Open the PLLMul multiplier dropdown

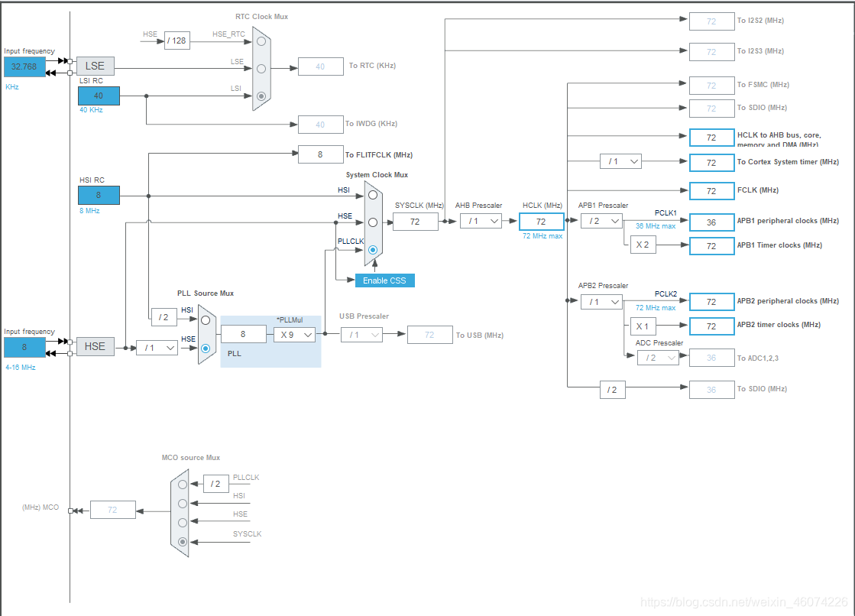294,334
